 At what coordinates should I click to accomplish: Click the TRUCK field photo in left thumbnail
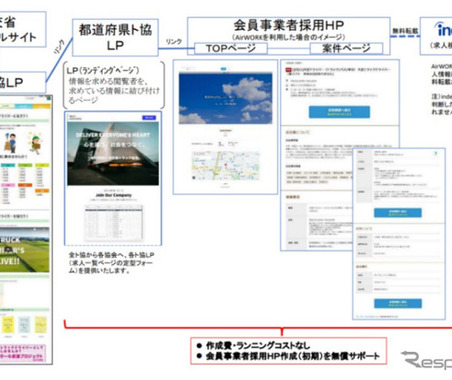point(25,250)
